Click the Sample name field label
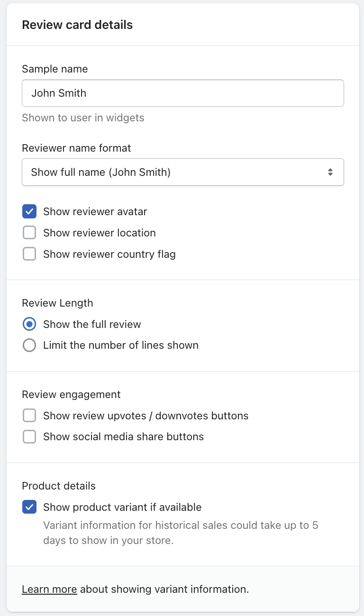This screenshot has height=616, width=364. pyautogui.click(x=55, y=69)
